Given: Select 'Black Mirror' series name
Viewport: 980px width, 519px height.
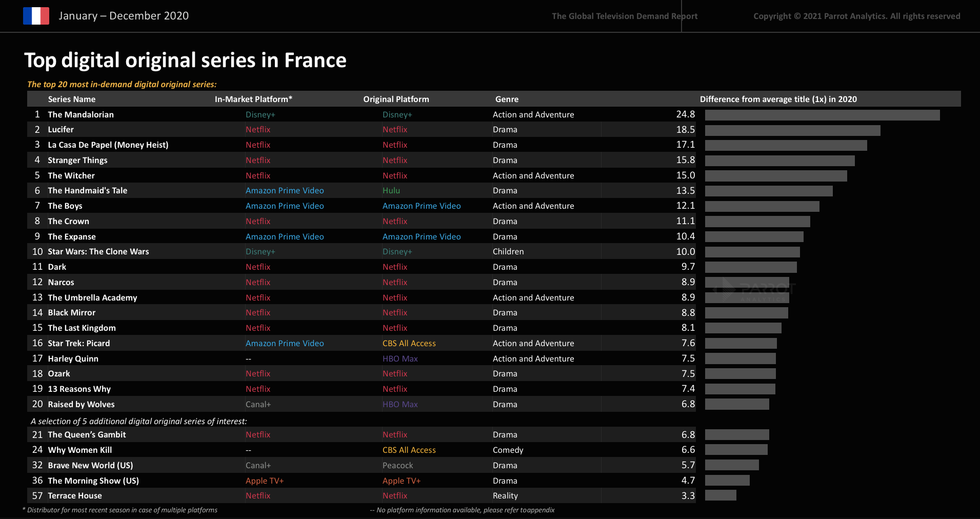Looking at the screenshot, I should pos(71,313).
